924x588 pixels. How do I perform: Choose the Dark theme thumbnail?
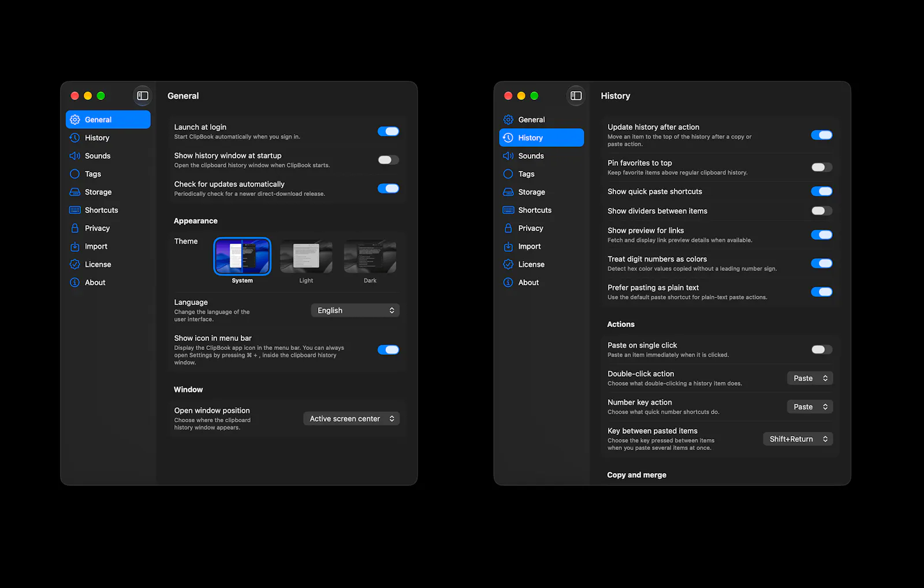[x=370, y=256]
